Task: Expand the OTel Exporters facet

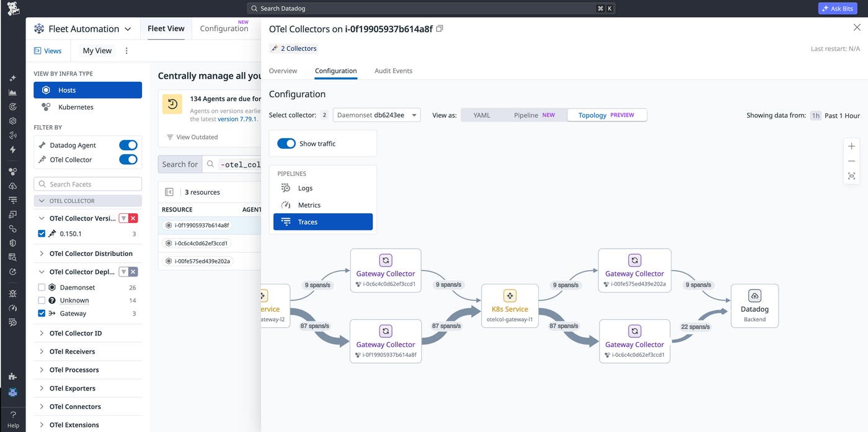Action: [42, 389]
